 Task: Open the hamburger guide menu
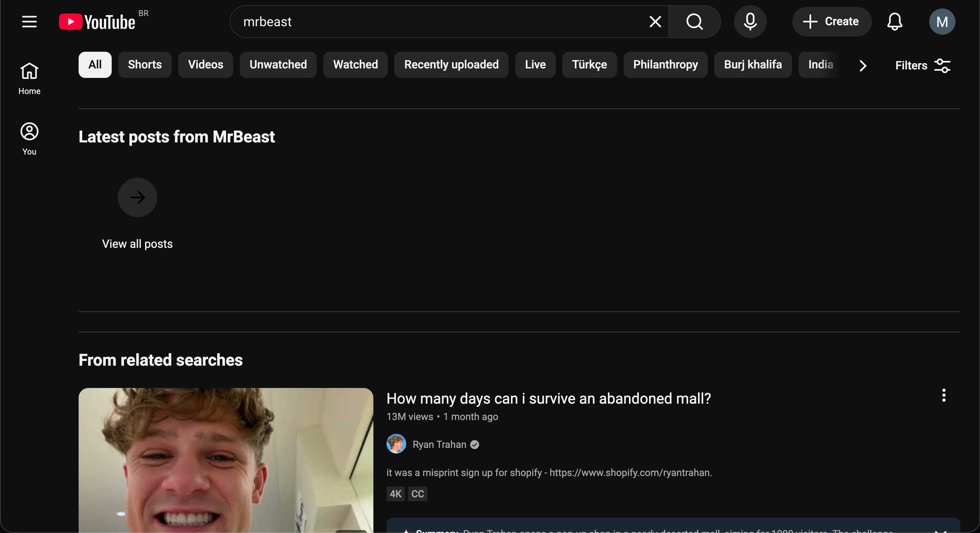coord(29,22)
